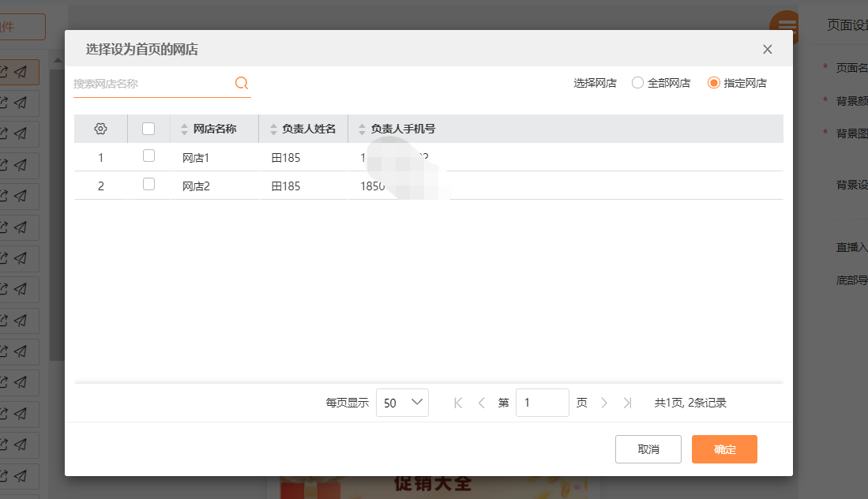Go to next page arrow
The height and width of the screenshot is (499, 868).
click(x=604, y=403)
